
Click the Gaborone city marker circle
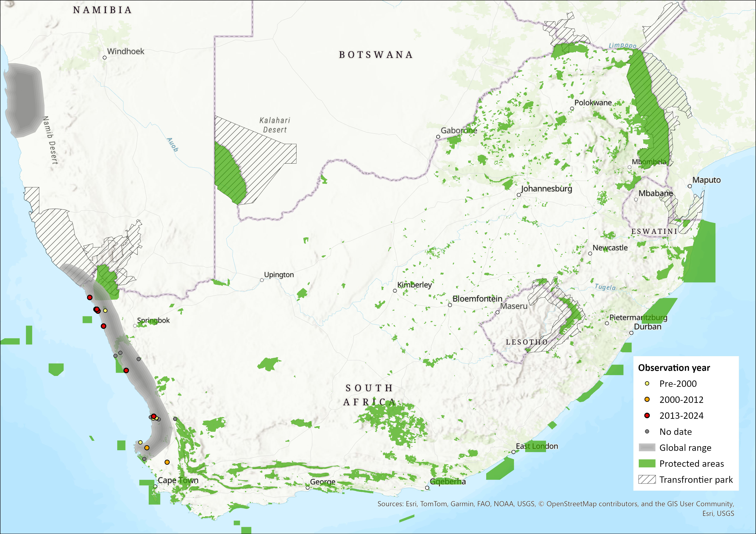tap(438, 137)
